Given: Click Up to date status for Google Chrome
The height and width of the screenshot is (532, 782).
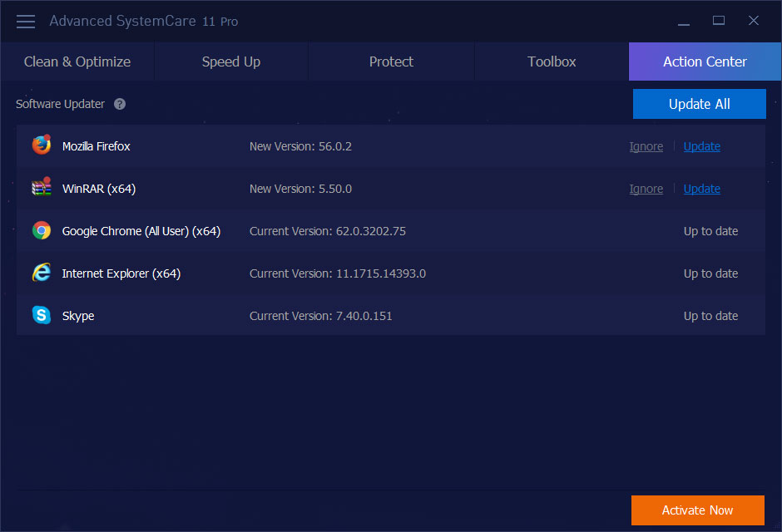Looking at the screenshot, I should [x=710, y=231].
